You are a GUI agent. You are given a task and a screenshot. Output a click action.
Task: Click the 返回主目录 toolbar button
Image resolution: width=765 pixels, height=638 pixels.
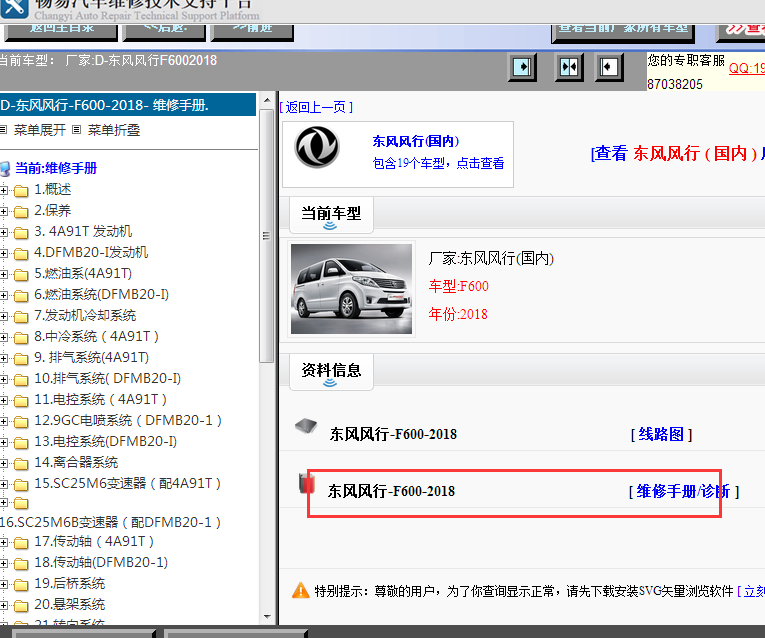click(61, 31)
